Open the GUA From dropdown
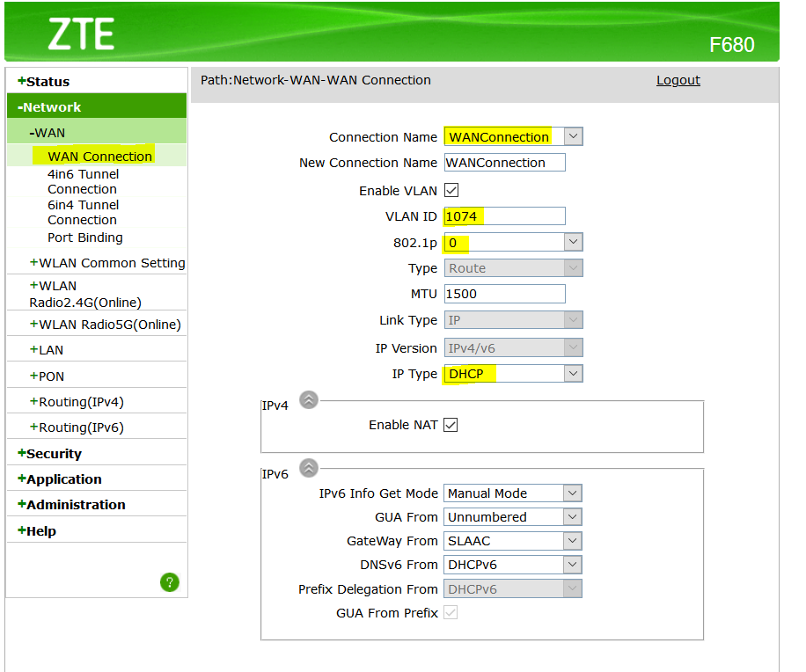806x672 pixels. (513, 517)
